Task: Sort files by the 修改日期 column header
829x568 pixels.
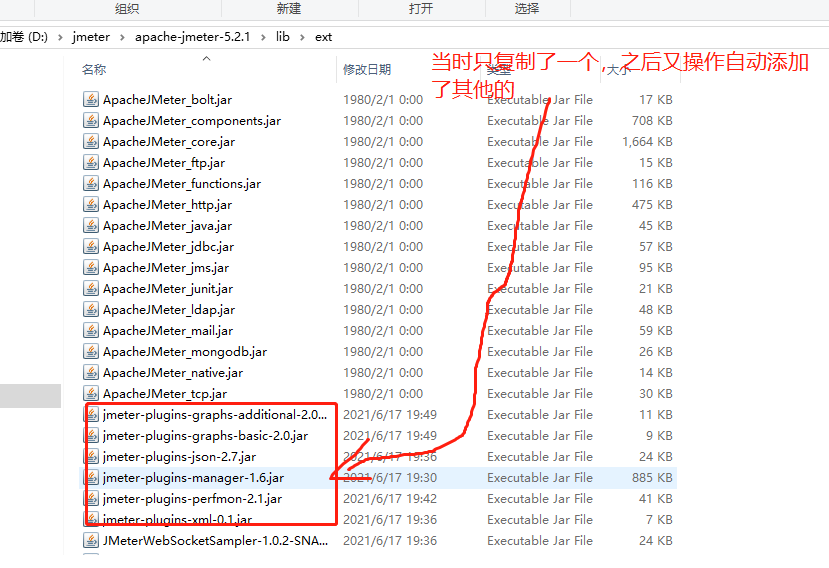Action: [367, 70]
